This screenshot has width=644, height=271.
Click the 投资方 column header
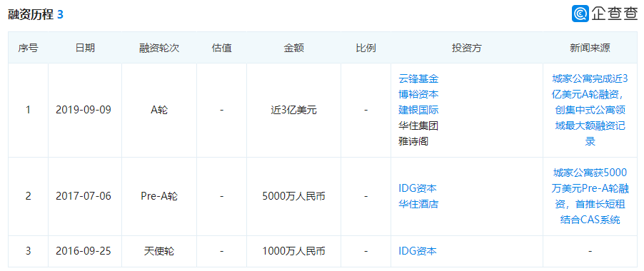466,48
